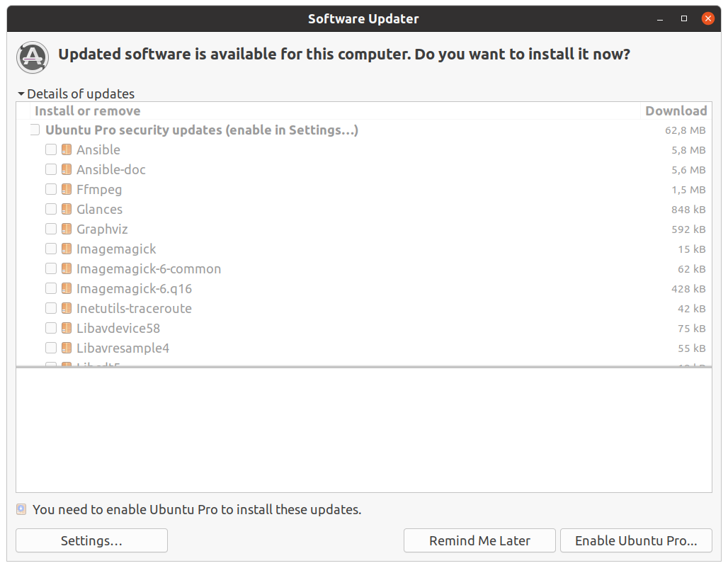
Task: Select the Glances package name
Action: coord(99,209)
